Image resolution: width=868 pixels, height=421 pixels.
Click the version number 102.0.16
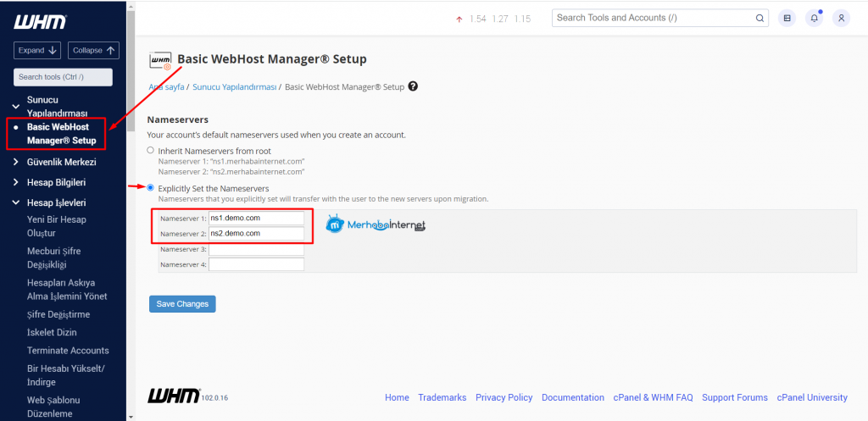click(214, 398)
